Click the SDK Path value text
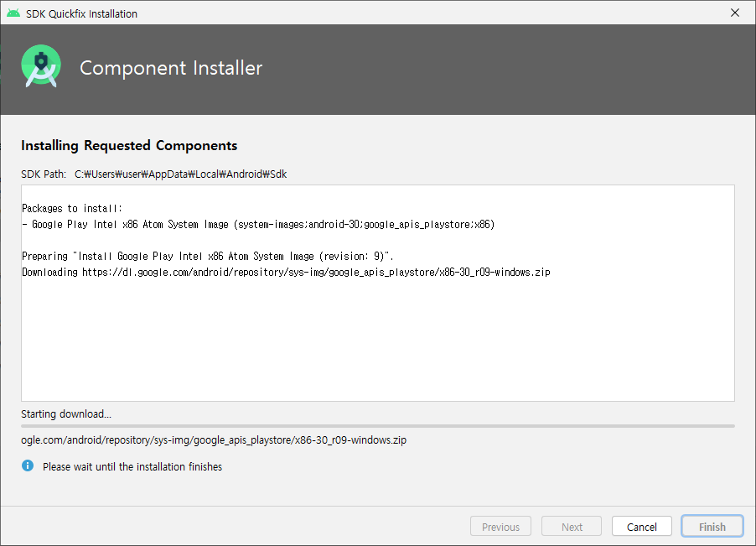Image resolution: width=756 pixels, height=546 pixels. pyautogui.click(x=181, y=174)
